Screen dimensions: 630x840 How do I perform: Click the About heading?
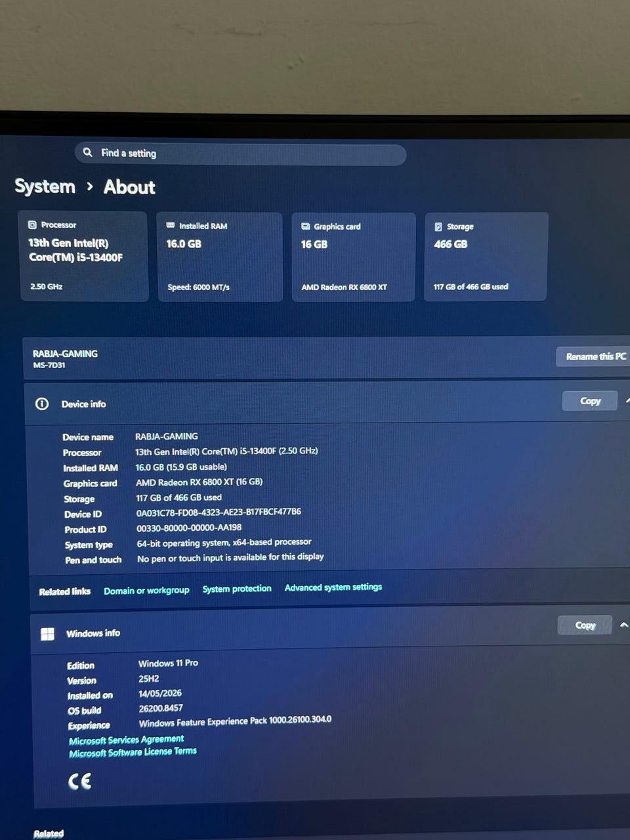(x=129, y=187)
